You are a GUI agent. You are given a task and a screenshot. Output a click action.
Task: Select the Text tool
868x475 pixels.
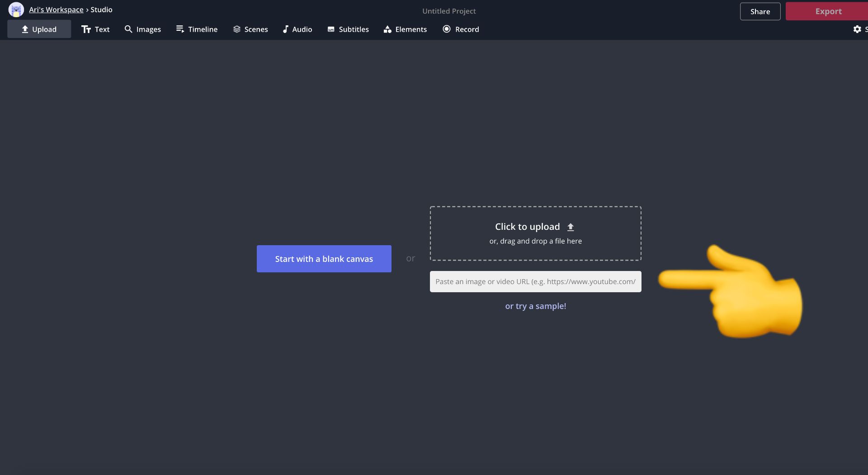pos(95,29)
